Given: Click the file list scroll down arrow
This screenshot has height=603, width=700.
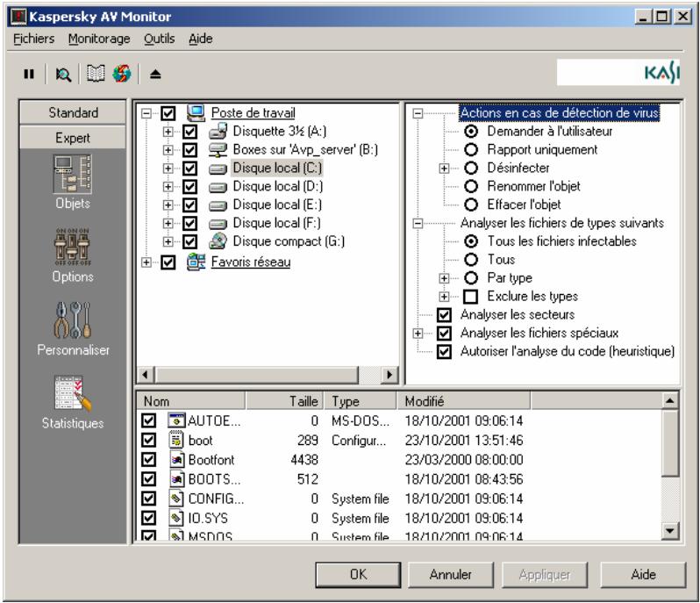Looking at the screenshot, I should [670, 531].
